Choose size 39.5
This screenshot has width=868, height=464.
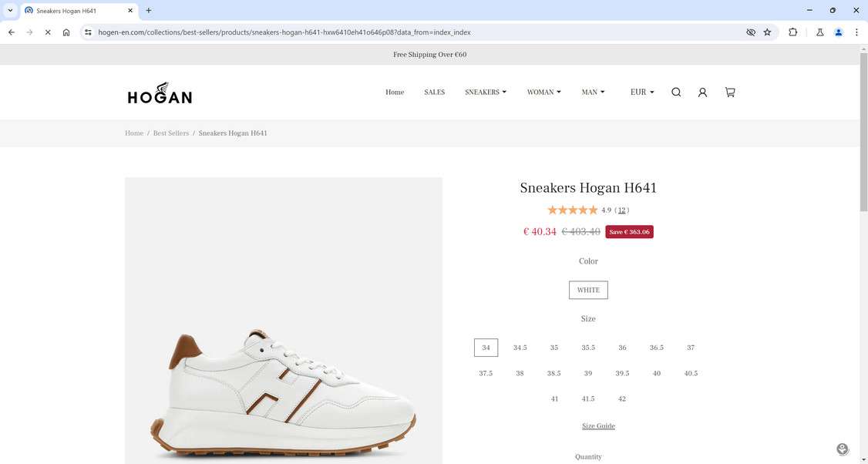[622, 373]
